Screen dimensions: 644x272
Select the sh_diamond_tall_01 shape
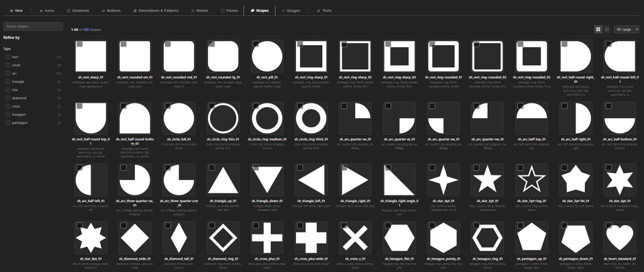click(x=179, y=237)
